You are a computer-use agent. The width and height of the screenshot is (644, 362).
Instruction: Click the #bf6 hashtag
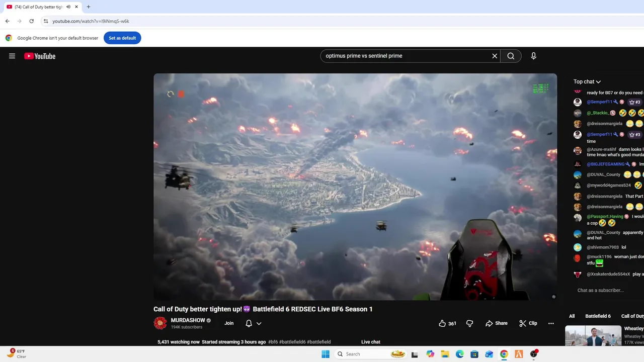click(273, 342)
